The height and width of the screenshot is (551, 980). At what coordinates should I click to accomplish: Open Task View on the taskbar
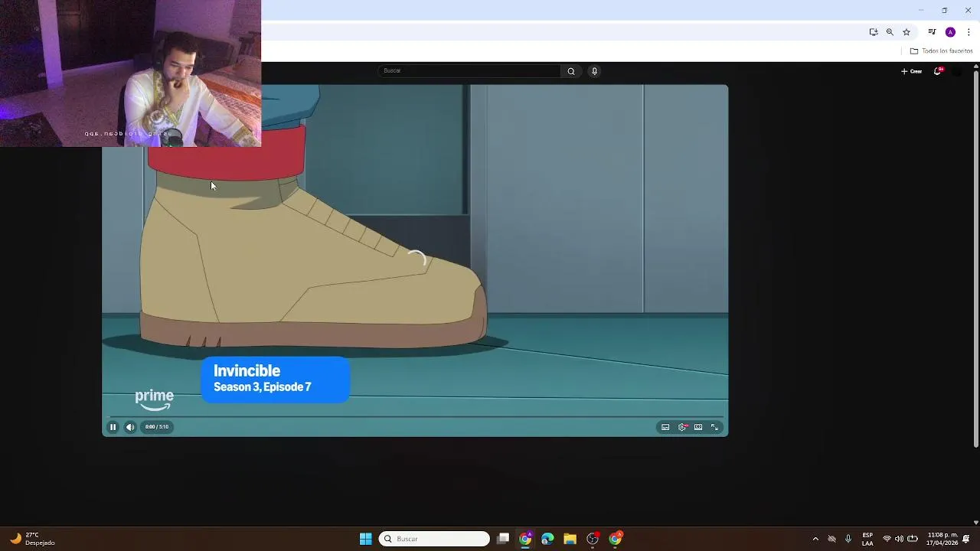click(503, 539)
